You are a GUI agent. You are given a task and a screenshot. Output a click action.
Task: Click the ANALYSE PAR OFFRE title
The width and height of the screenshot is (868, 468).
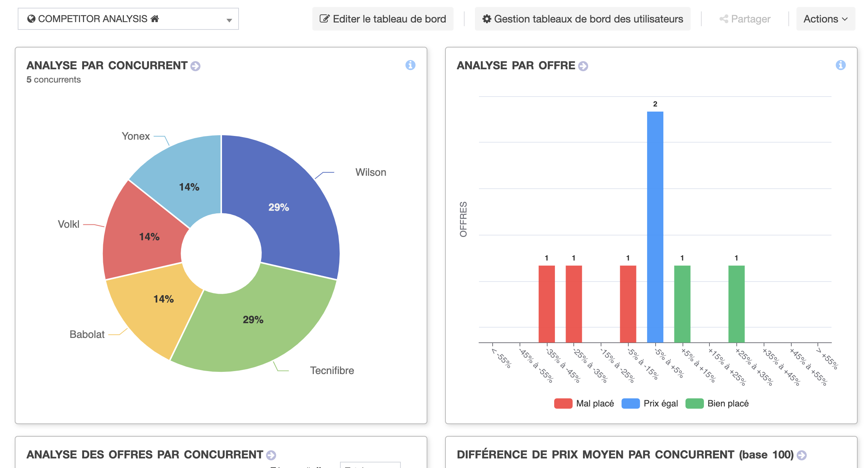pos(516,66)
